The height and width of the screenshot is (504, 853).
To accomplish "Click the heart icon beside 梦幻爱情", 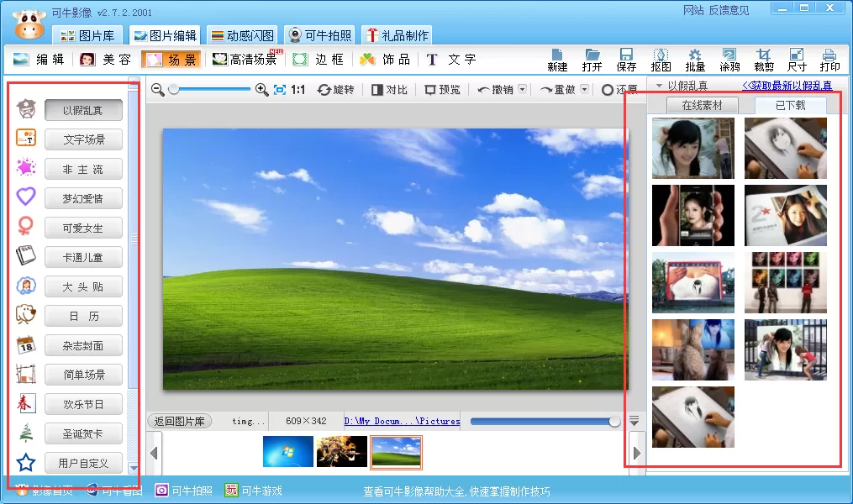I will pos(25,196).
